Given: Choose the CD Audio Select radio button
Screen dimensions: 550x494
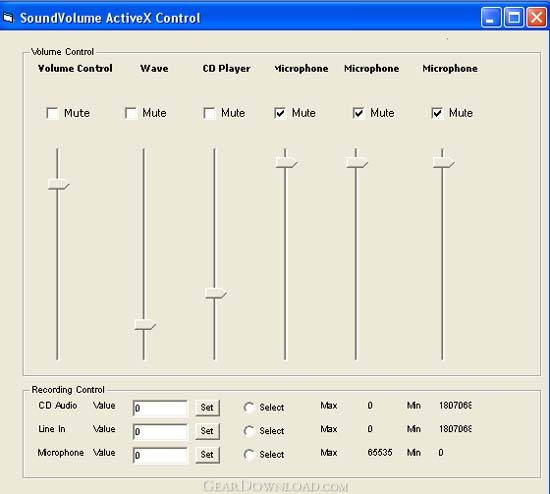Looking at the screenshot, I should click(249, 407).
